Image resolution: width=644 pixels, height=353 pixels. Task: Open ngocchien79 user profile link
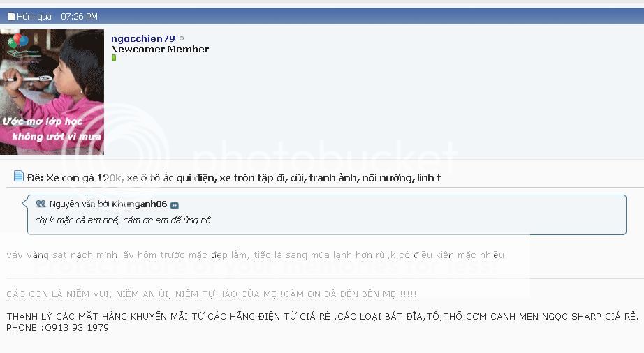[x=143, y=38]
